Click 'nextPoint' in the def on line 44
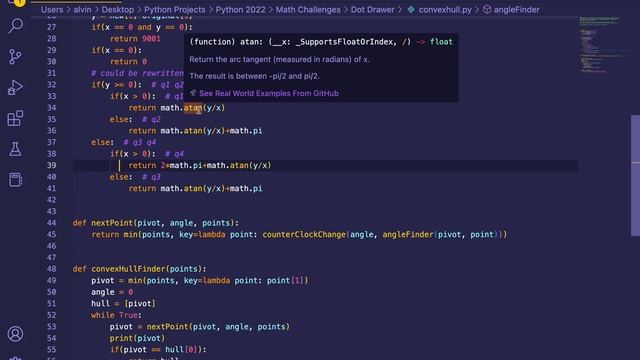The image size is (640, 360). [112, 223]
